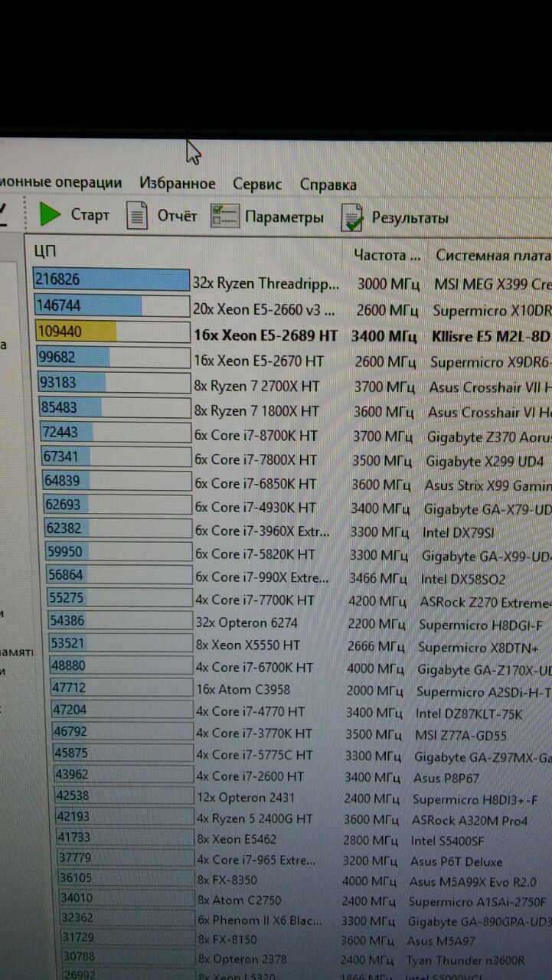Click the Отчёт document icon
This screenshot has height=980, width=552.
click(x=137, y=215)
